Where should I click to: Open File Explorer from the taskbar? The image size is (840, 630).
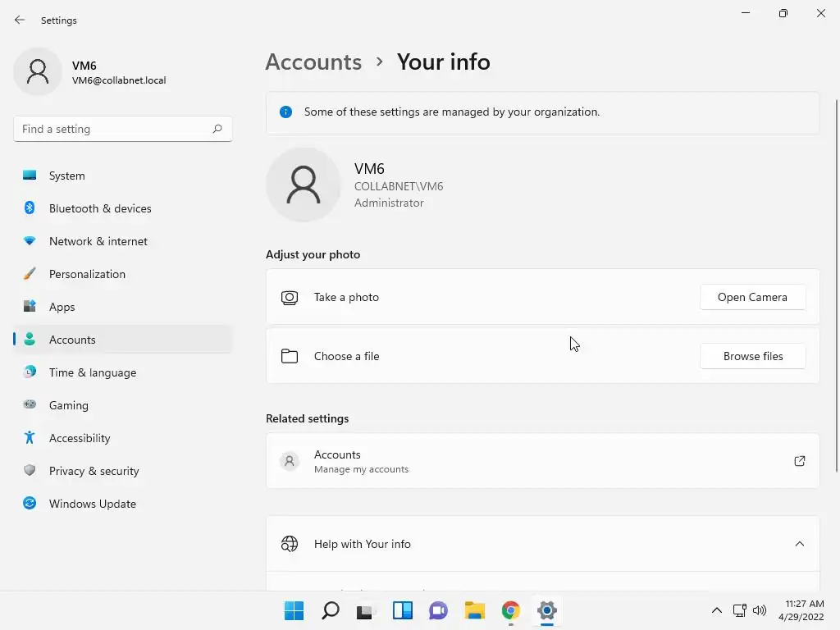point(475,610)
